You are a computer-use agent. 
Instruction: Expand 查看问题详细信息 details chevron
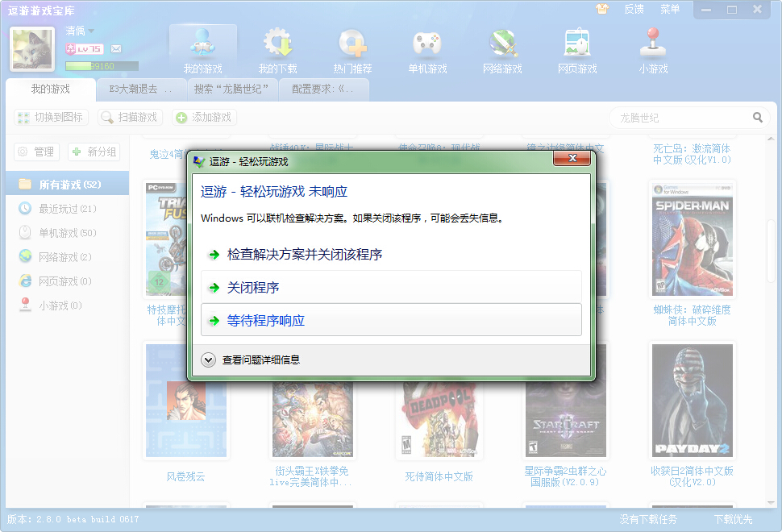(x=208, y=360)
